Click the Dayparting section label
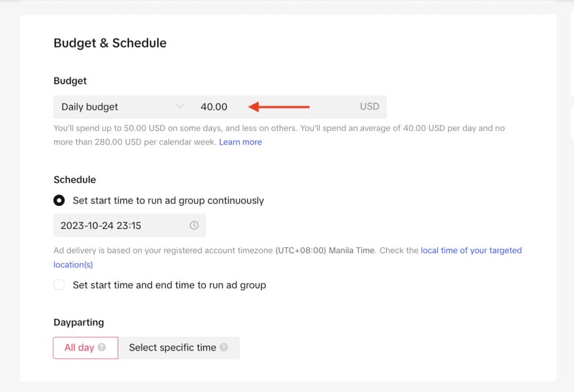The image size is (574, 392). pyautogui.click(x=78, y=322)
